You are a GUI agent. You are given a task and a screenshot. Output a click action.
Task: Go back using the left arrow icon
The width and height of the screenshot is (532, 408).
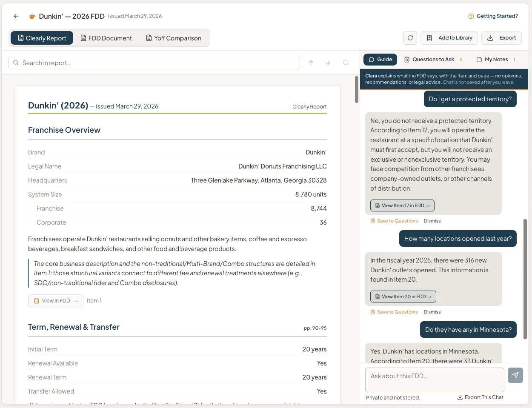[16, 16]
